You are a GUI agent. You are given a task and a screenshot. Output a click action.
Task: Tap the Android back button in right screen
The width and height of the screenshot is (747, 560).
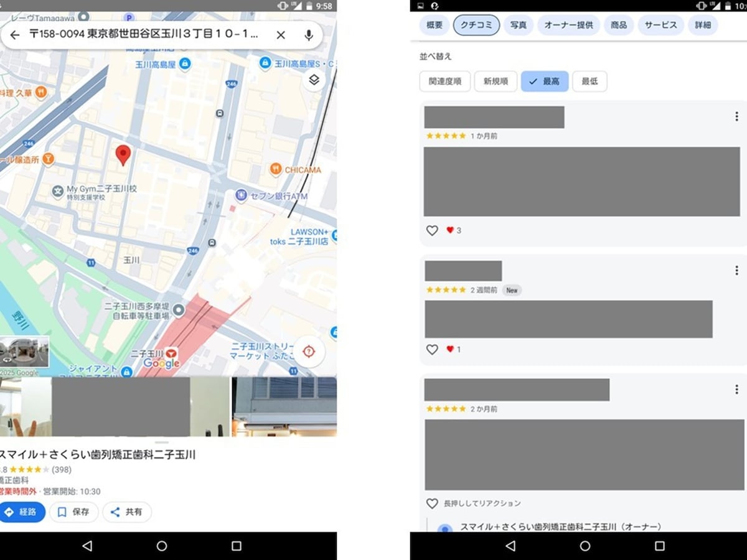click(510, 546)
